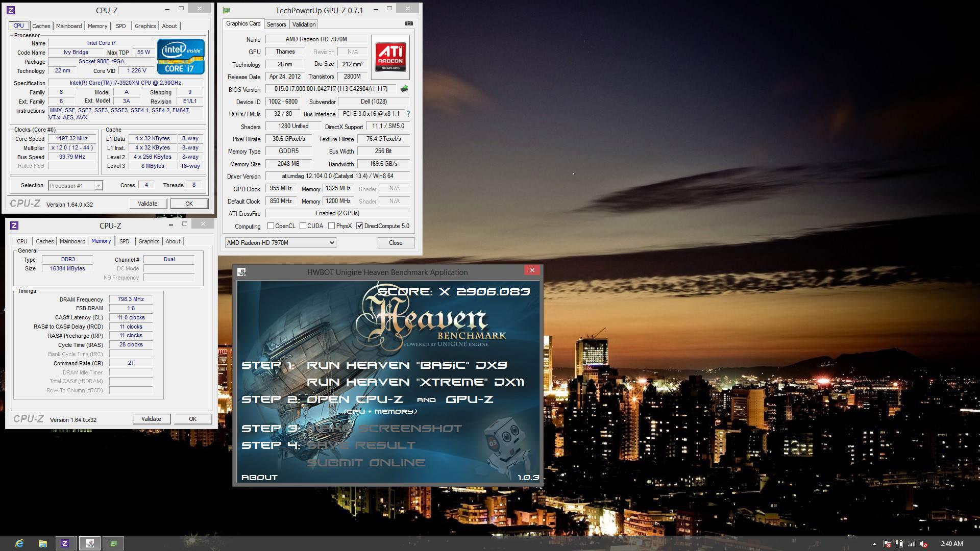Click the BIOS save chip icon in GPU-Z
980x551 pixels.
pyautogui.click(x=404, y=89)
